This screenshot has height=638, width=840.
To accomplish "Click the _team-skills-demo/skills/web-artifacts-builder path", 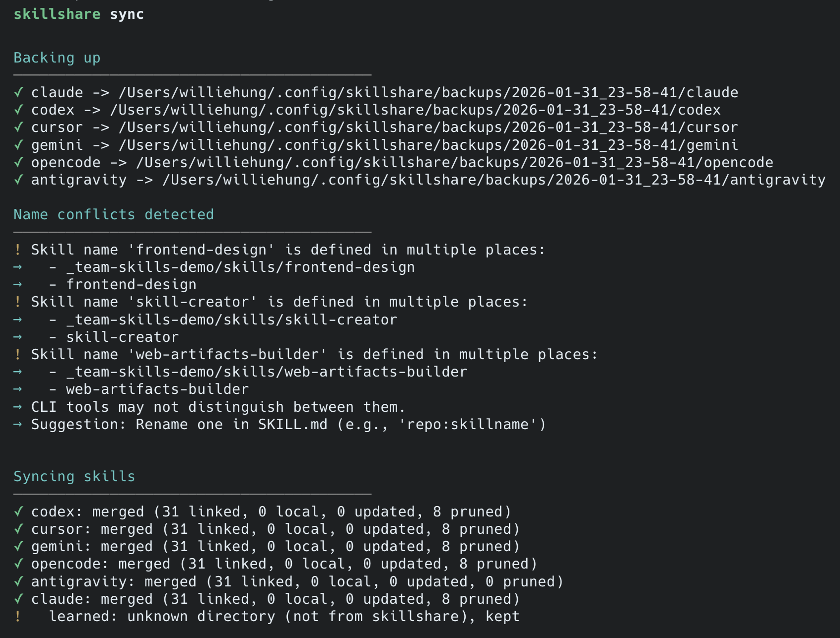I will click(x=267, y=372).
